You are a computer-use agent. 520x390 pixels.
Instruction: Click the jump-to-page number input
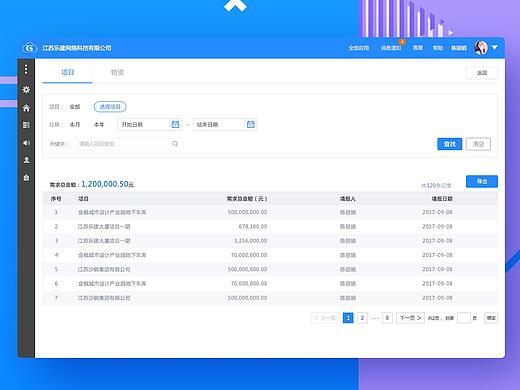coord(464,318)
